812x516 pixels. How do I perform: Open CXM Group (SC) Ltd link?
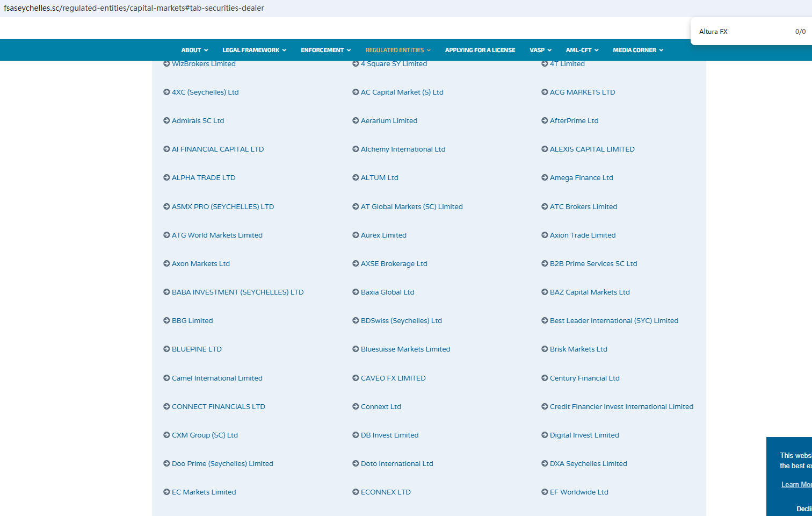[205, 435]
